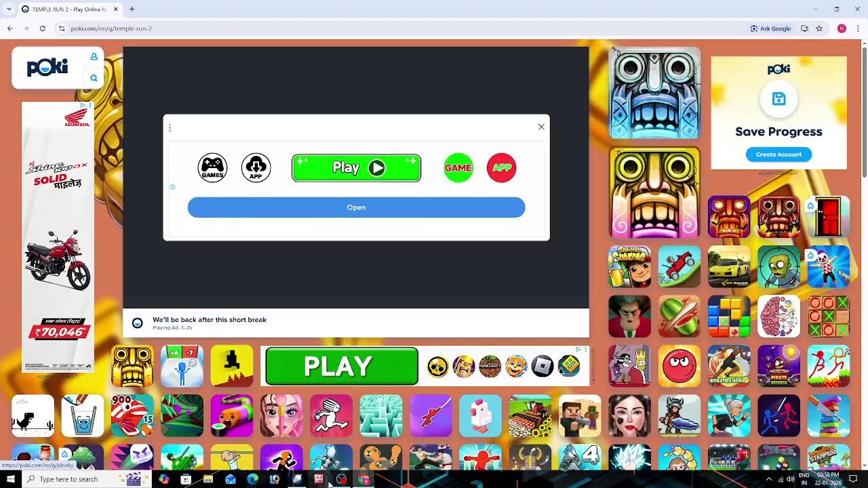Focus the poki.com address bar
Screen dimensions: 868x488
[x=400, y=28]
